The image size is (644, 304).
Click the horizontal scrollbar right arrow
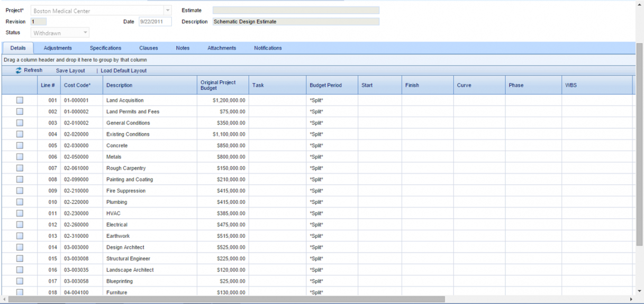coord(631,299)
